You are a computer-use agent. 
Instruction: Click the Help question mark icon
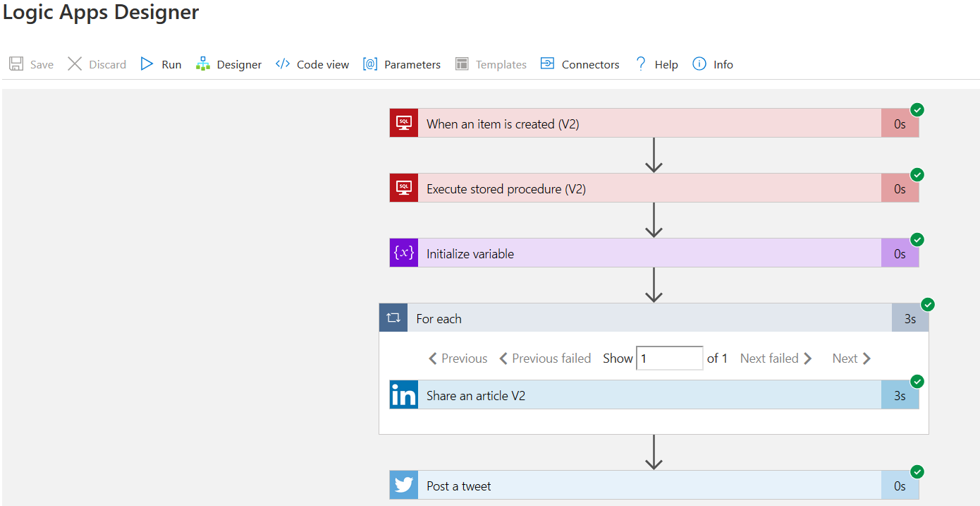pos(641,64)
